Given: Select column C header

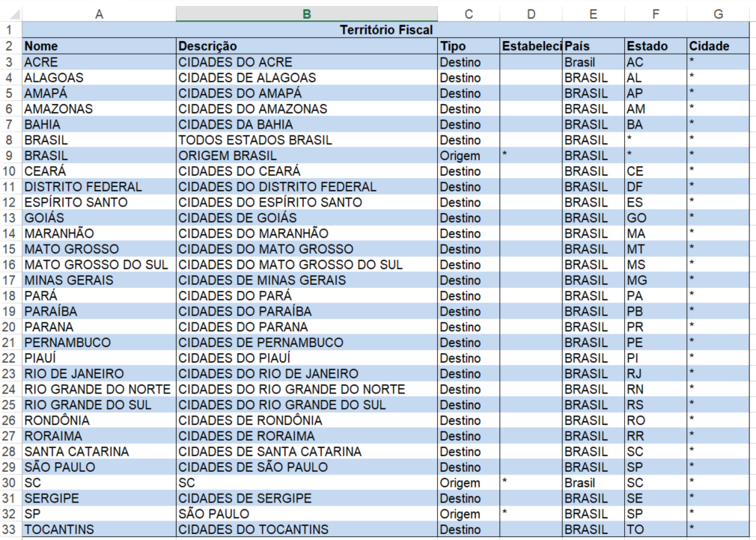Looking at the screenshot, I should point(468,14).
